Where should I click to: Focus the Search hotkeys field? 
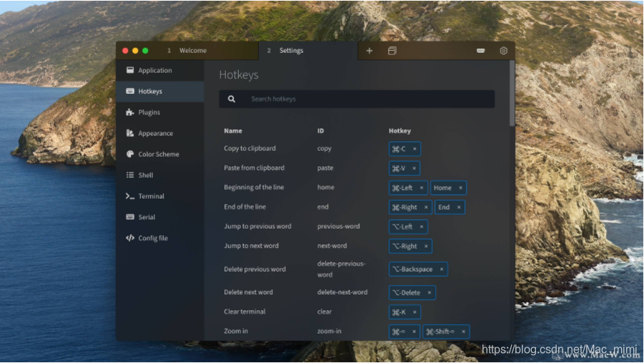(x=357, y=99)
